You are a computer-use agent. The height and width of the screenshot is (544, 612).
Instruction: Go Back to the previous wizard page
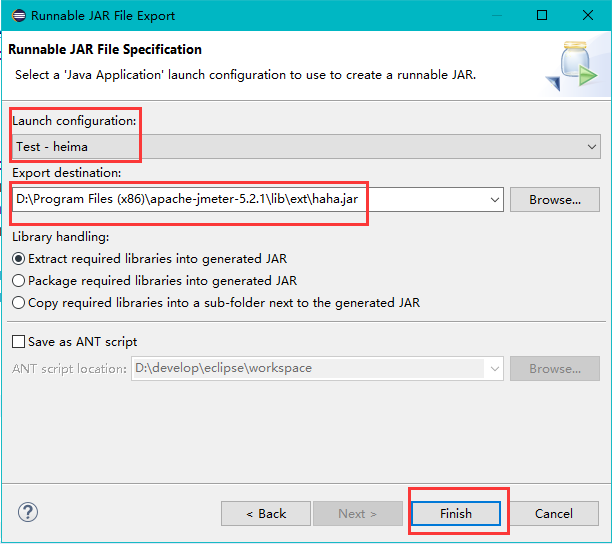click(x=266, y=514)
